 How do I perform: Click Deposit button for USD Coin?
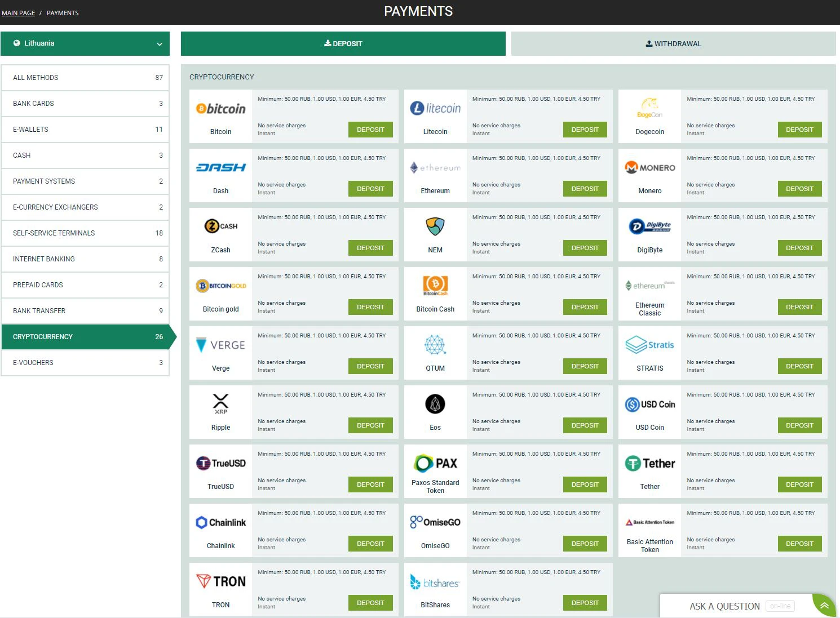click(x=799, y=425)
